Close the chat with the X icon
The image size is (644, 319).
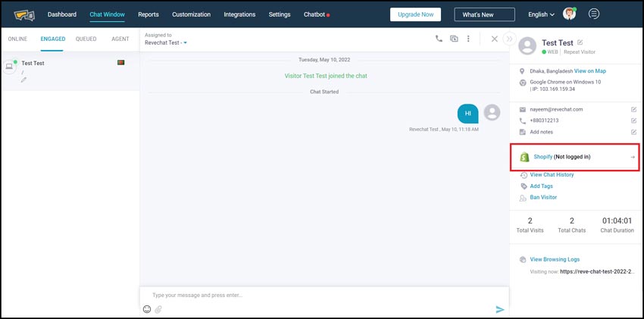pos(494,39)
